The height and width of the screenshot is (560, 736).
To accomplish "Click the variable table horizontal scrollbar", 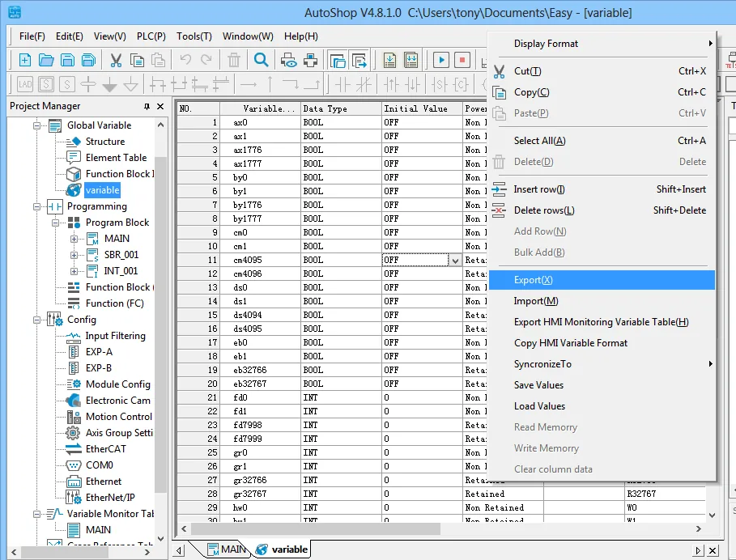I will click(x=316, y=529).
